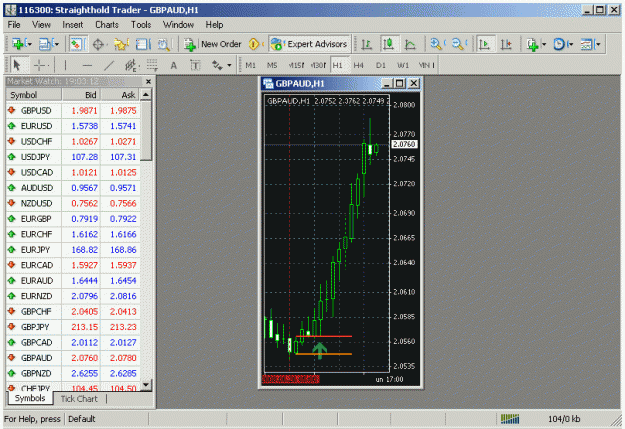
Task: Open the Templates dropdown arrow
Action: (x=598, y=44)
